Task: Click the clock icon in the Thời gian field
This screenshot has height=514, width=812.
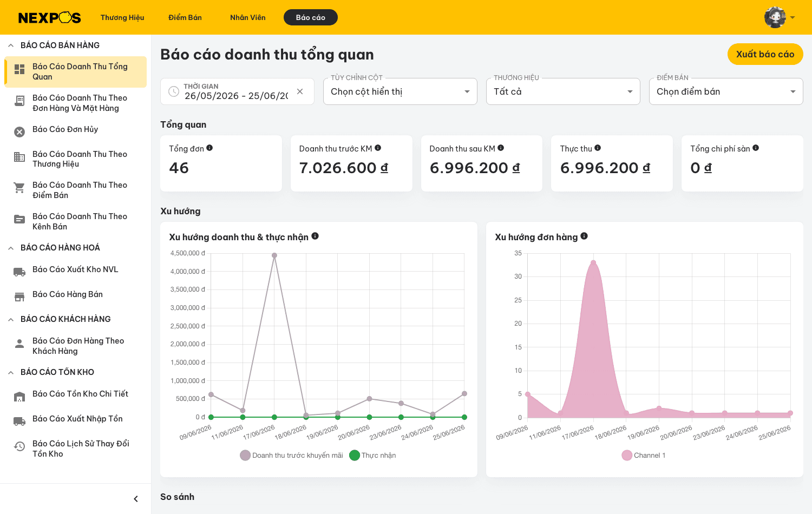Action: (x=174, y=91)
